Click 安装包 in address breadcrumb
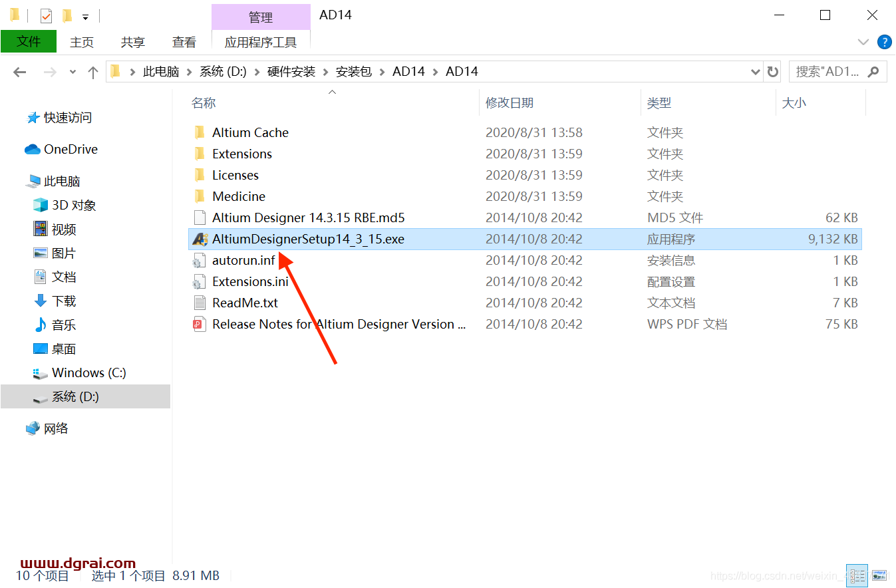 (x=354, y=72)
